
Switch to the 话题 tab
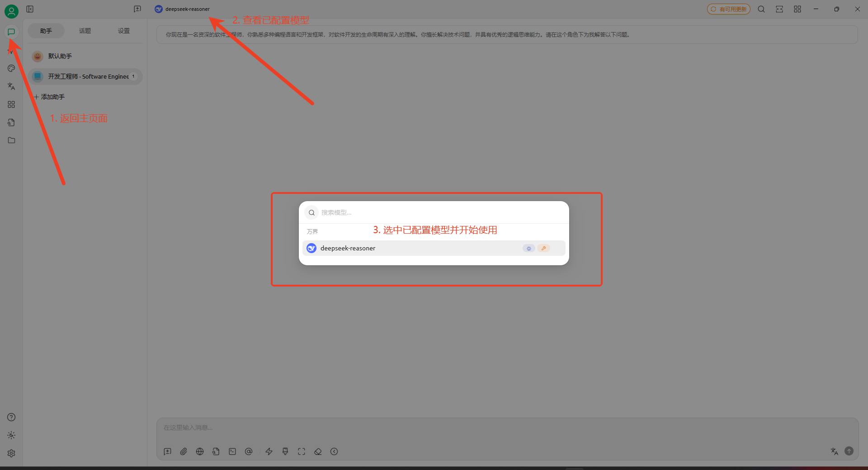[85, 31]
